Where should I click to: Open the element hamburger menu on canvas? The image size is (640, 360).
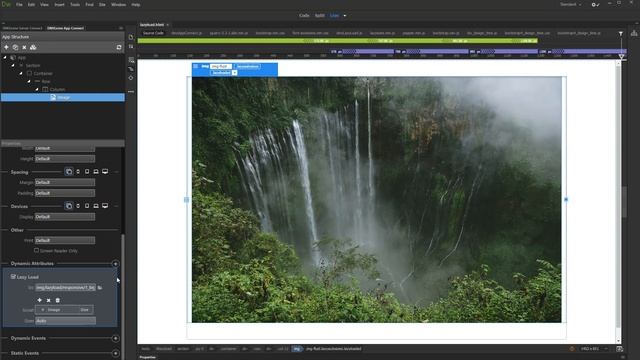pyautogui.click(x=196, y=66)
